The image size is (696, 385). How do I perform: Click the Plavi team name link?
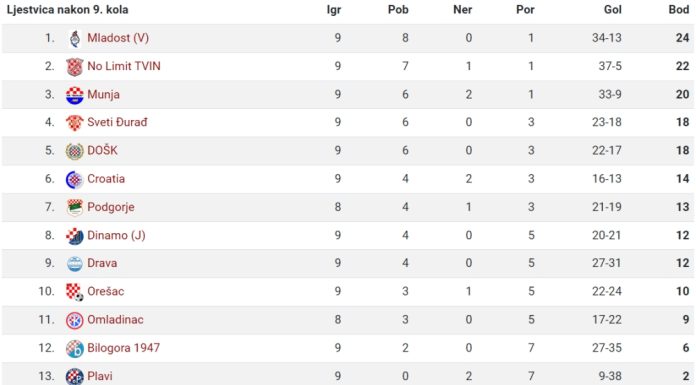[x=100, y=376]
